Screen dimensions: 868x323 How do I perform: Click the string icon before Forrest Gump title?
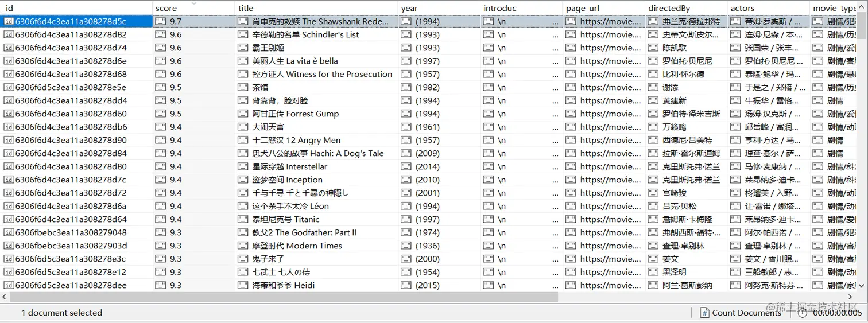click(243, 114)
